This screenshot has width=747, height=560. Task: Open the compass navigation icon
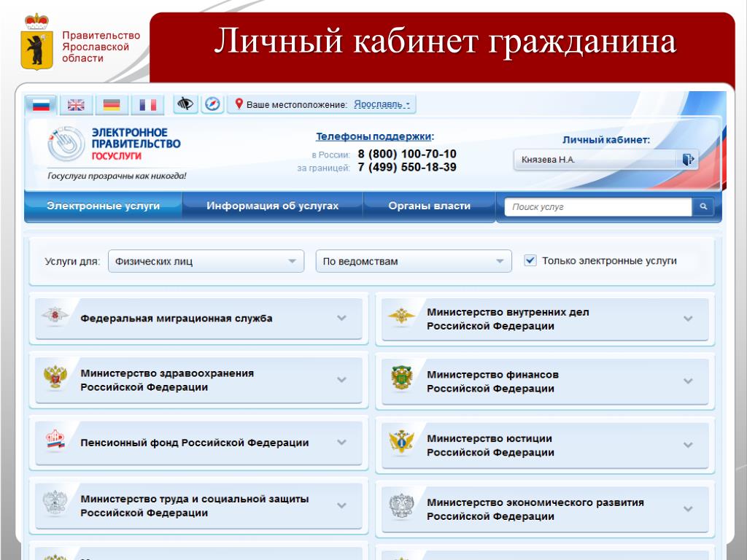click(x=212, y=104)
